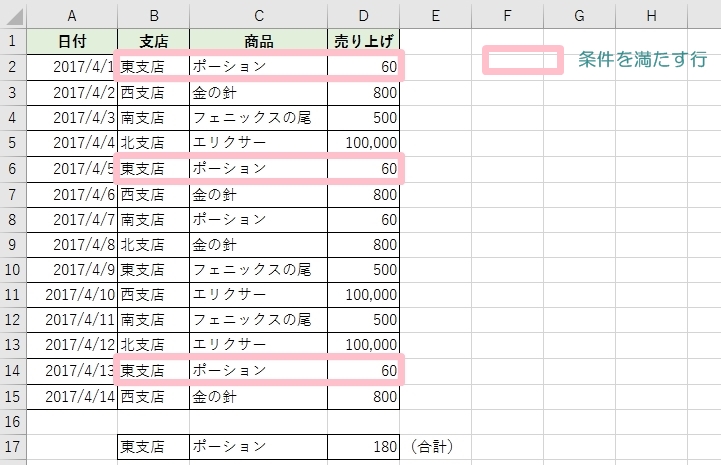The image size is (721, 465).
Task: Select column D header
Action: coord(363,16)
